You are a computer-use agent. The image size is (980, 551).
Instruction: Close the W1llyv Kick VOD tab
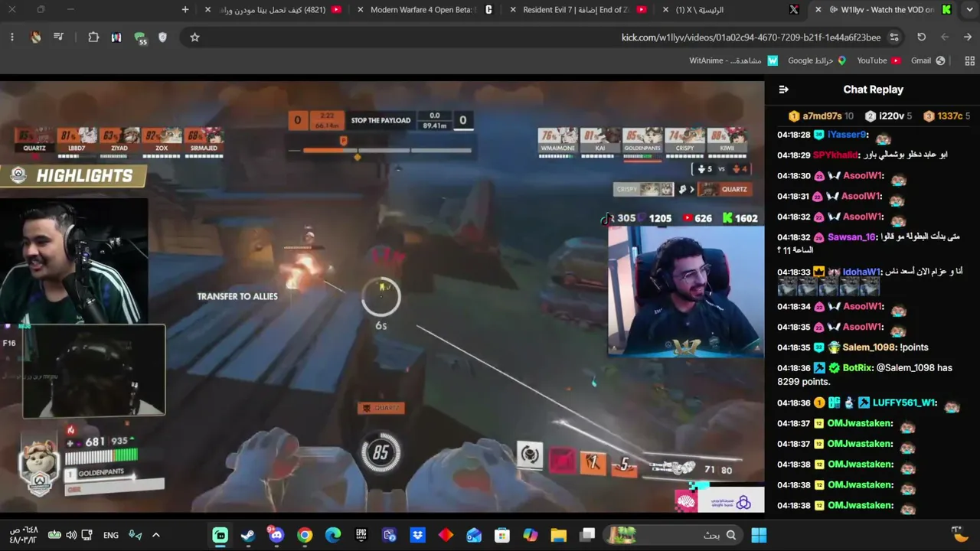[818, 10]
